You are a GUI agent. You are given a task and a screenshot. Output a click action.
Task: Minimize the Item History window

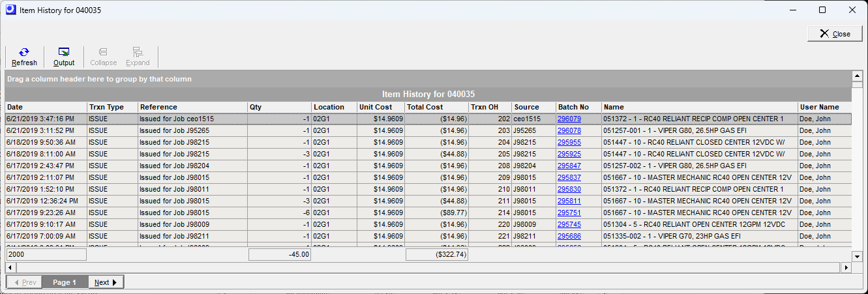[793, 10]
